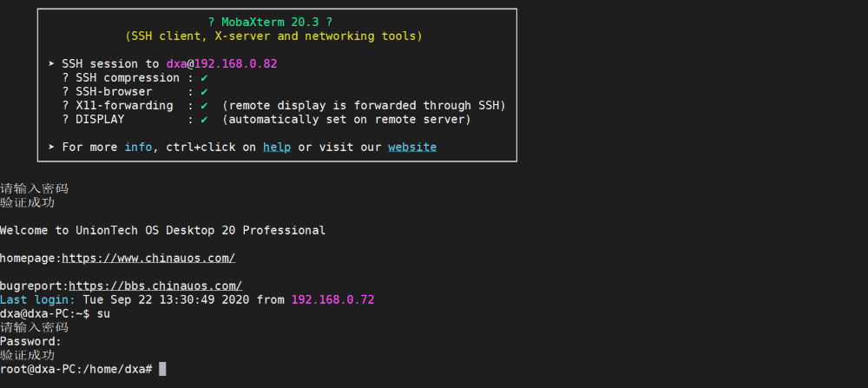Click the MobaXterm 20.3 title text

pyautogui.click(x=270, y=23)
